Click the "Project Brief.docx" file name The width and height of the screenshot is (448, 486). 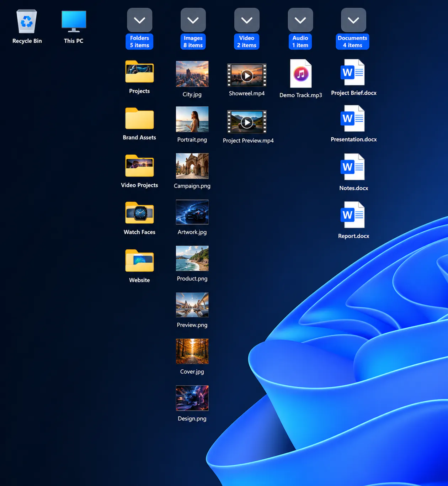[354, 93]
